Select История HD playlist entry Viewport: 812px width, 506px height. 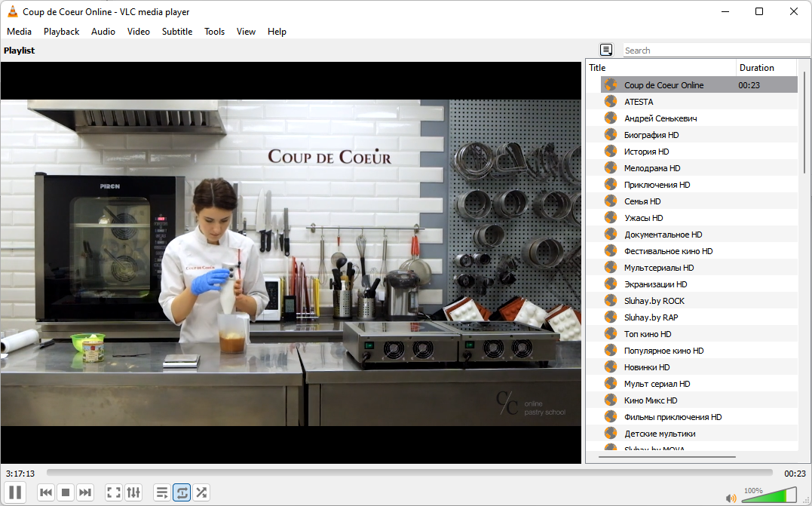[699, 152]
